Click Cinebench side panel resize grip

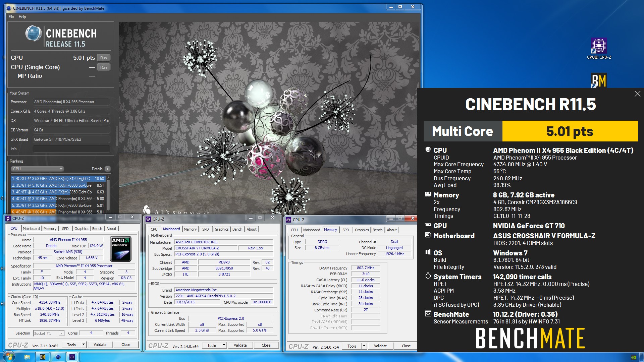(117, 136)
